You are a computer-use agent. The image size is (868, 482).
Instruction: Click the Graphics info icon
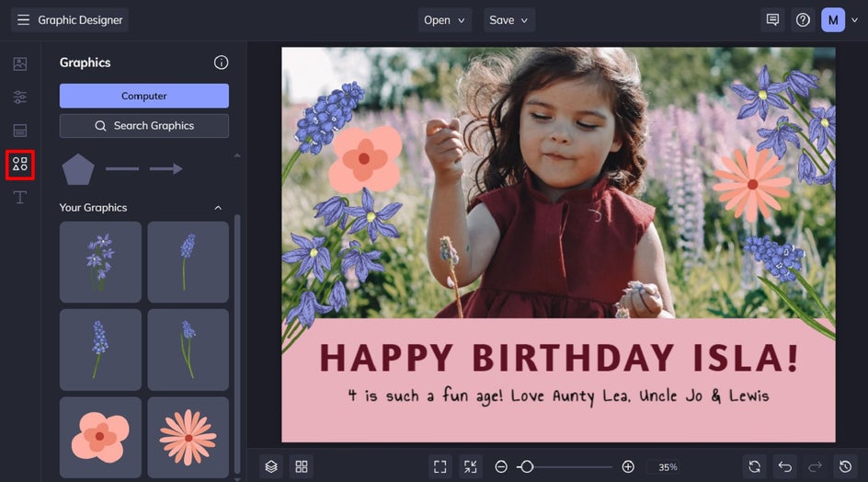point(221,63)
